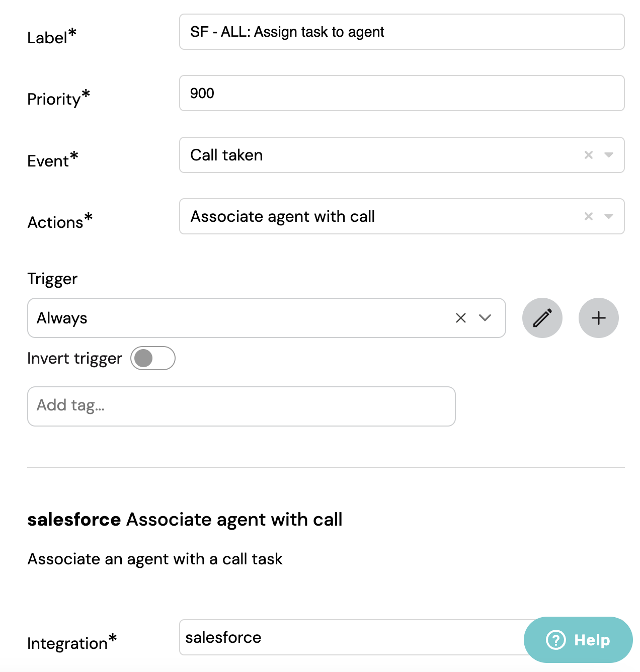Focus the Priority field showing 900
Viewport: 640px width, 672px height.
[402, 93]
